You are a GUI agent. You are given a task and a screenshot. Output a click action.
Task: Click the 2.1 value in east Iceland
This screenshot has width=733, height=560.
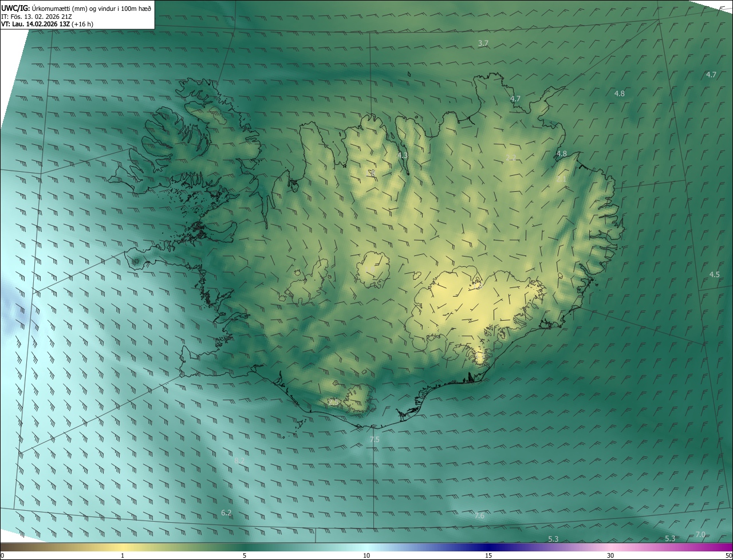click(x=561, y=179)
